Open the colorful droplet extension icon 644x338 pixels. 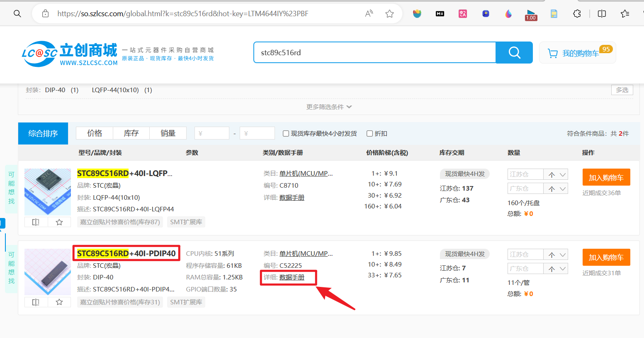508,14
